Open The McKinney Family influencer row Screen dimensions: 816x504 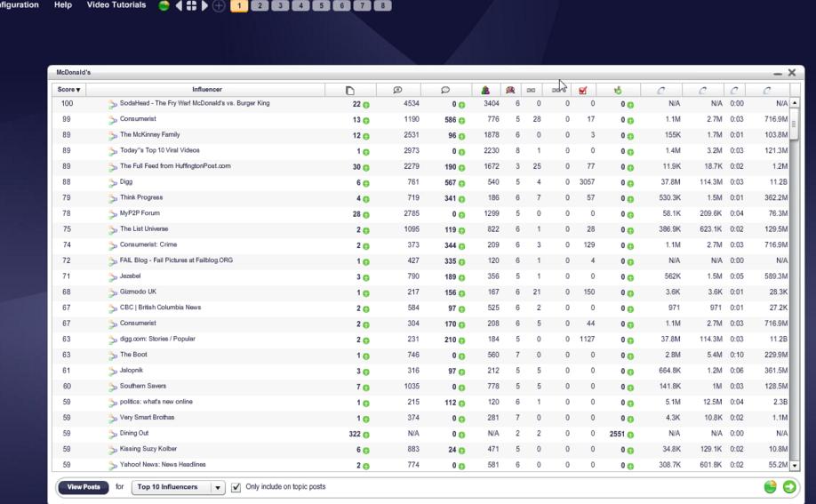point(150,134)
